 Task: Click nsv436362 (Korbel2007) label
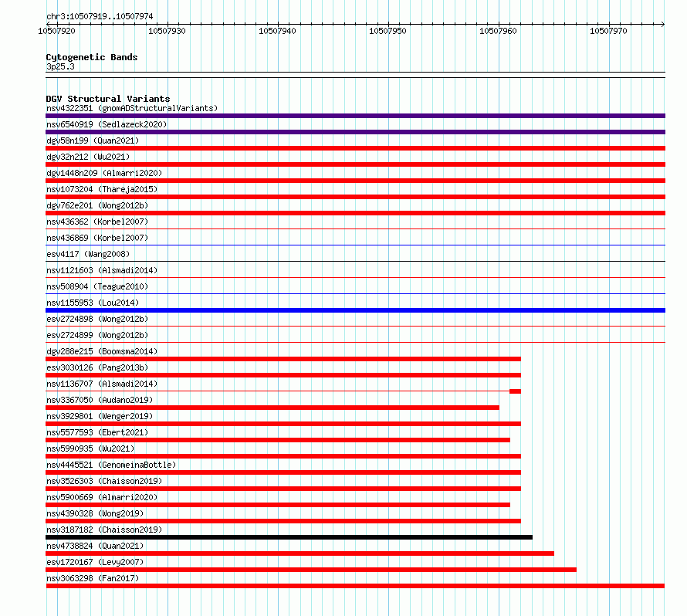pyautogui.click(x=97, y=222)
